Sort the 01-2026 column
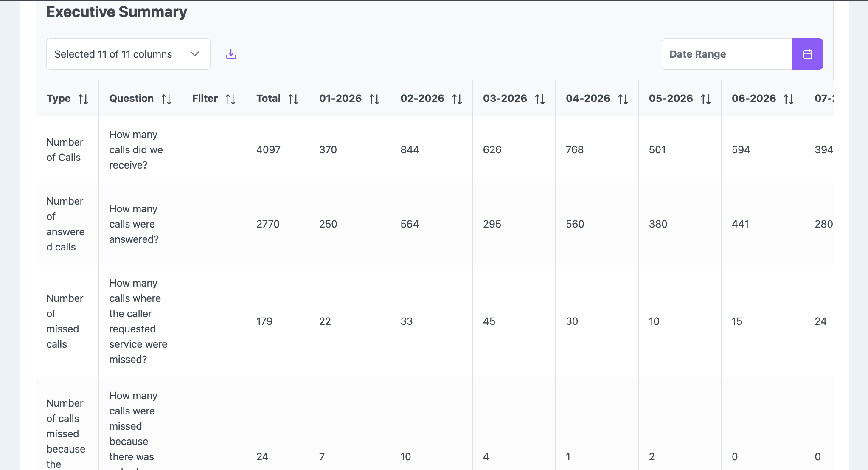The image size is (868, 470). tap(374, 99)
